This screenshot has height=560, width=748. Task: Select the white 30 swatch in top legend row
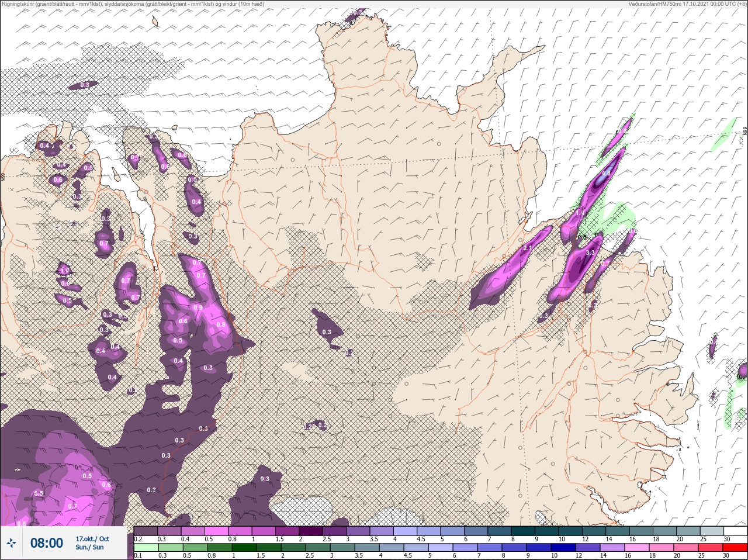(x=735, y=531)
